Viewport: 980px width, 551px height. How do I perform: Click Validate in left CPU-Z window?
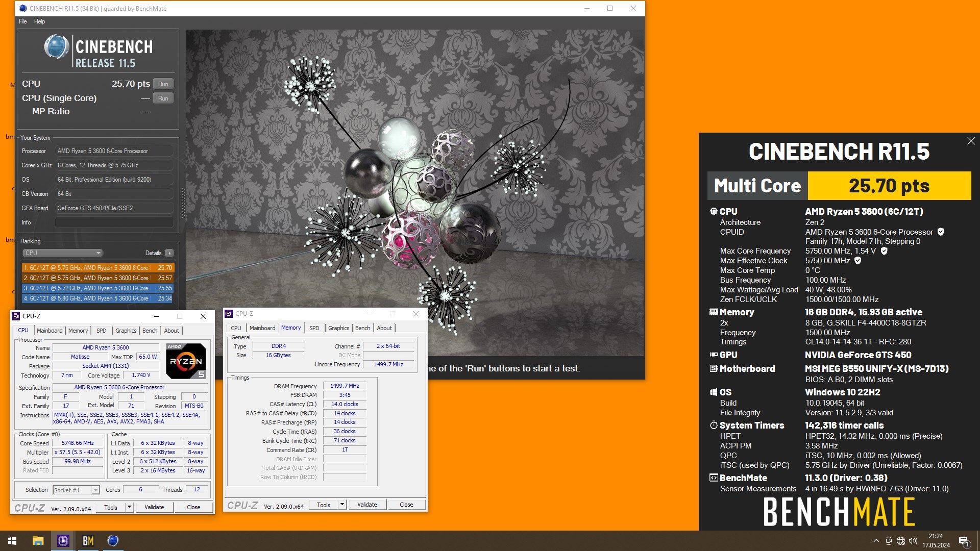154,507
